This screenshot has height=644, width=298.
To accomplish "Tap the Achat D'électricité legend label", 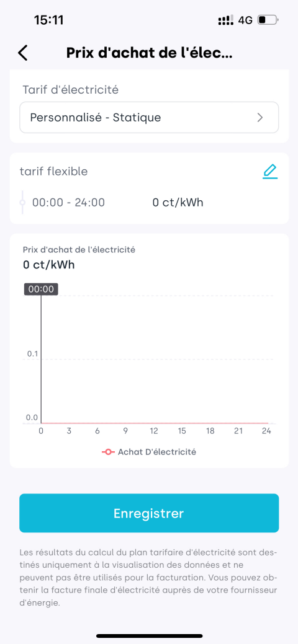I will (x=157, y=452).
